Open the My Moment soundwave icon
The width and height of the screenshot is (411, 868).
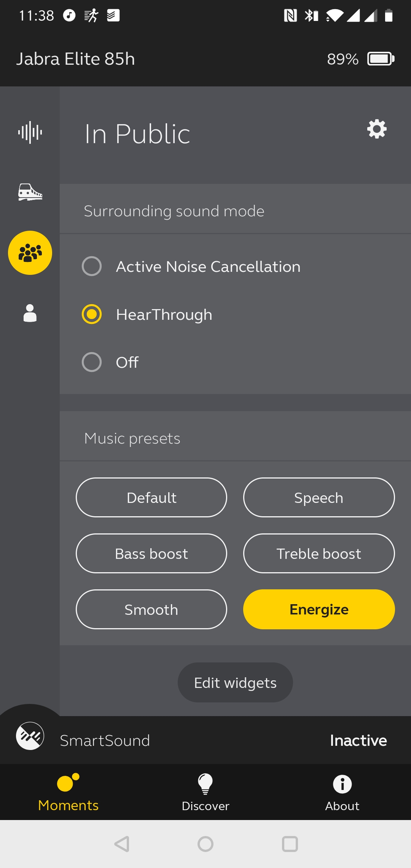pos(30,132)
